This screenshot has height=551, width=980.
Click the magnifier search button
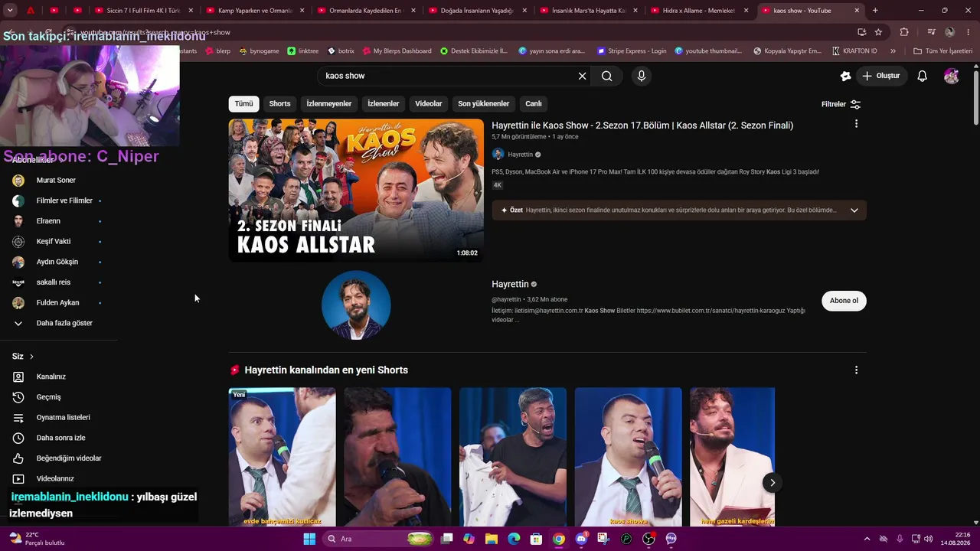(606, 76)
